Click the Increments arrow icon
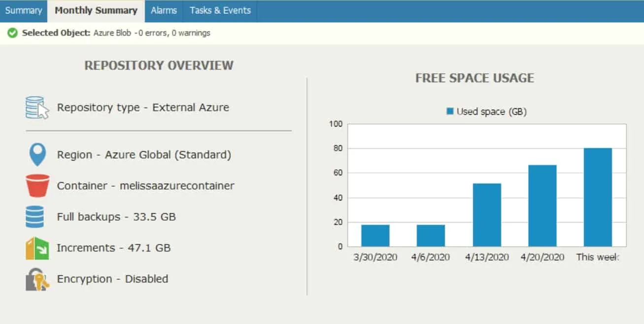This screenshot has height=324, width=644. [x=37, y=248]
